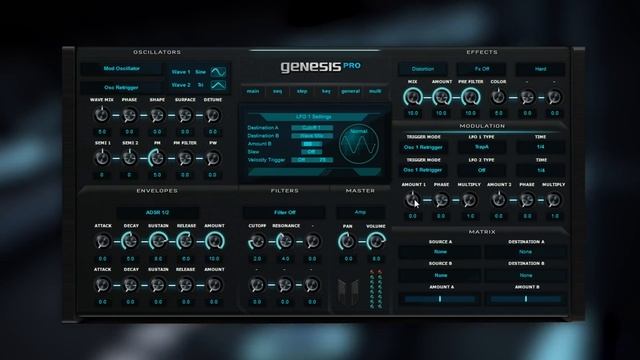Click the top-row envelope Sustain knob
Screen dimensions: 640x360
[x=158, y=241]
